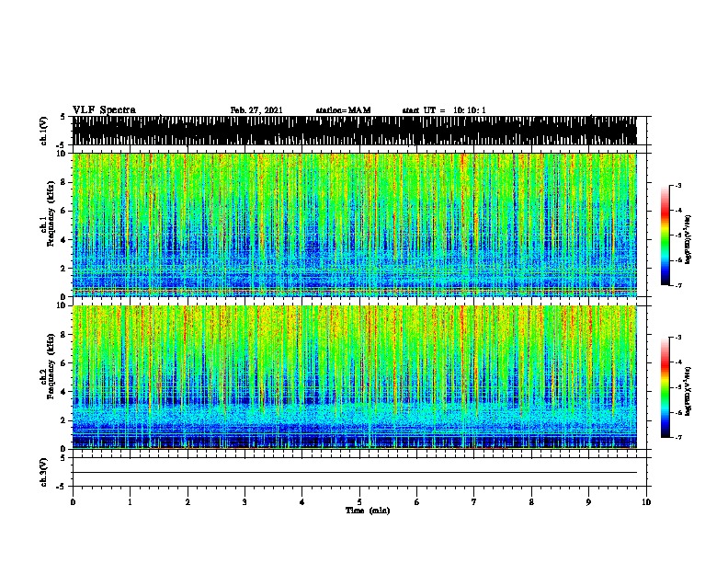This screenshot has height=563, width=728.
Task: Select the date text "Feb. 27, 2021"
Action: (x=256, y=110)
